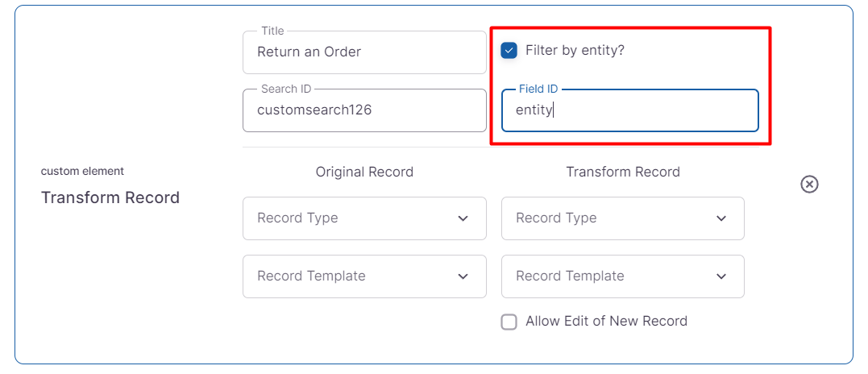Click the large Transform Record element name
This screenshot has width=868, height=374.
pyautogui.click(x=110, y=198)
